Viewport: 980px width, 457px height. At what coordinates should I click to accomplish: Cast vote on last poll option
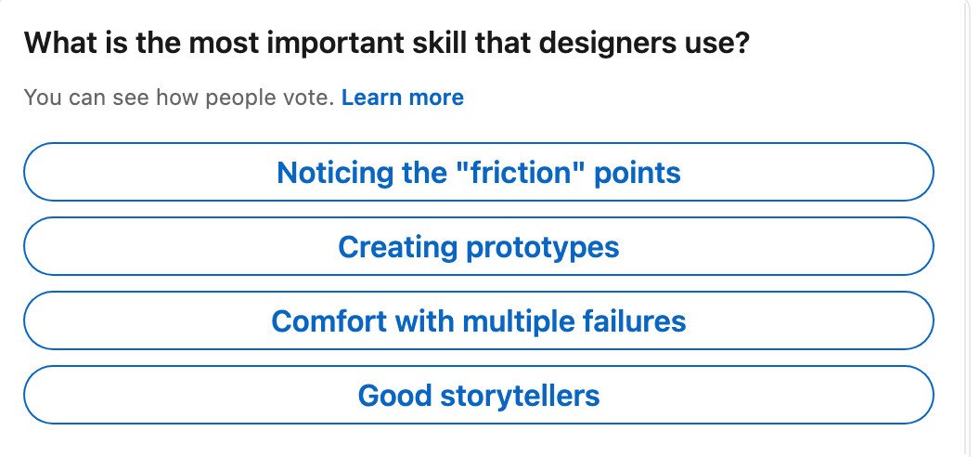pos(478,396)
